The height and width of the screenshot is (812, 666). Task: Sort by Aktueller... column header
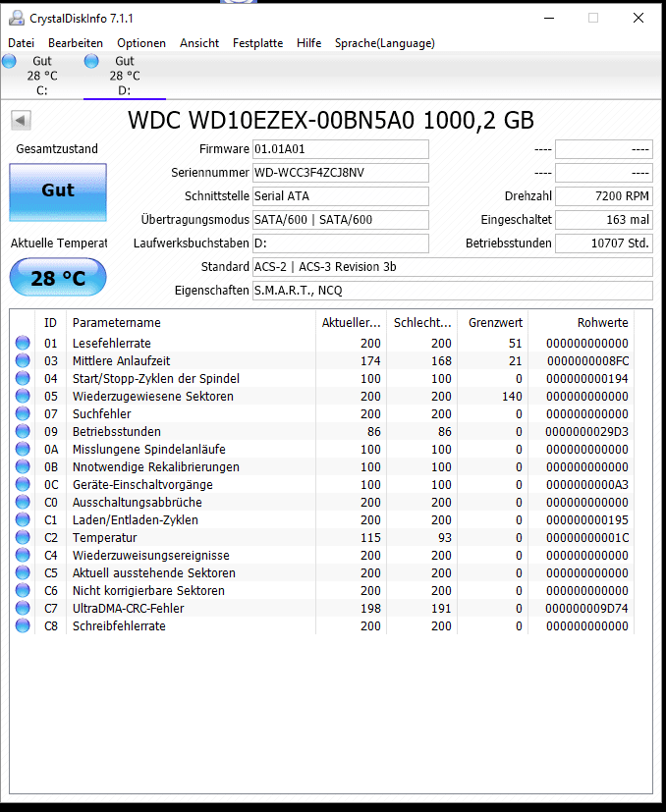coord(351,323)
